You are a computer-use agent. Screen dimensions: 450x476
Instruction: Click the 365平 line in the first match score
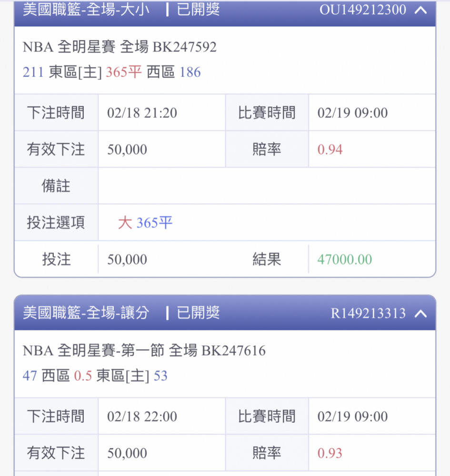(124, 72)
